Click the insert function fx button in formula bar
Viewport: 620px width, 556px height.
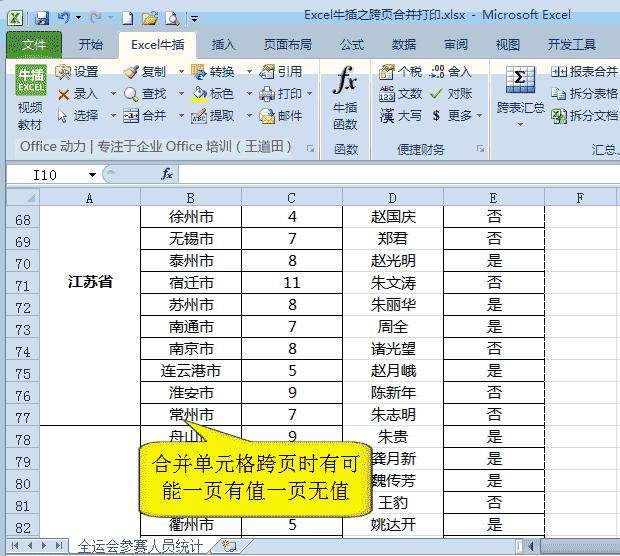coord(167,174)
